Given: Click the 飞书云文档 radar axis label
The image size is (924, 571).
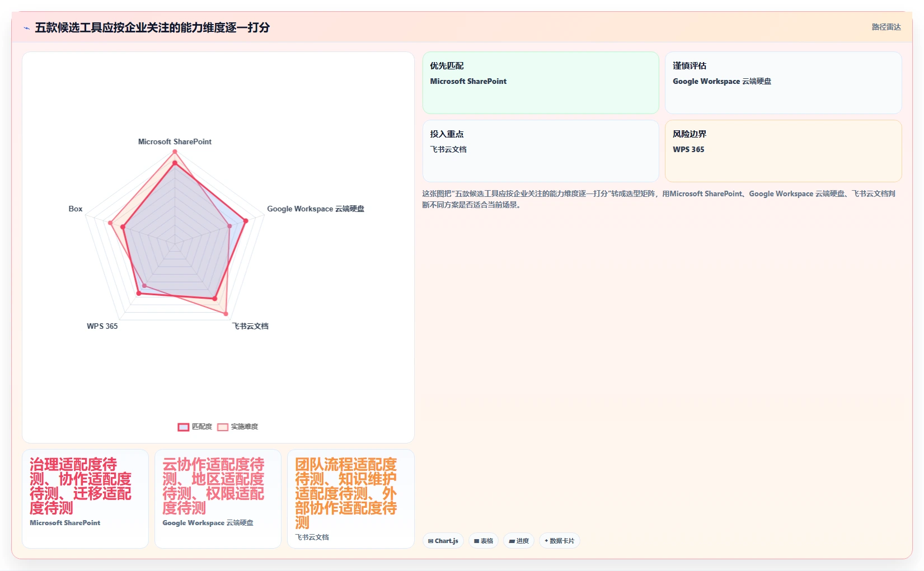Looking at the screenshot, I should pos(250,326).
